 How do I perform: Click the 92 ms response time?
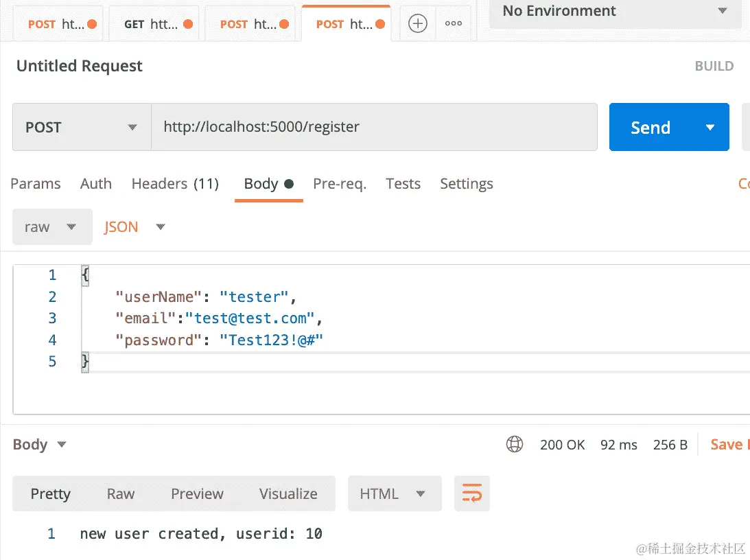pyautogui.click(x=618, y=445)
